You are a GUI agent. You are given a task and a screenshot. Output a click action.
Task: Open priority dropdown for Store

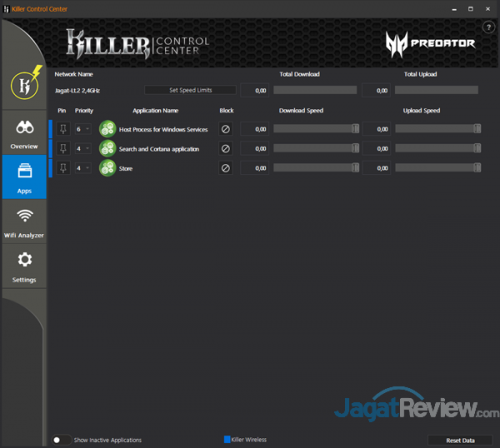pyautogui.click(x=83, y=168)
